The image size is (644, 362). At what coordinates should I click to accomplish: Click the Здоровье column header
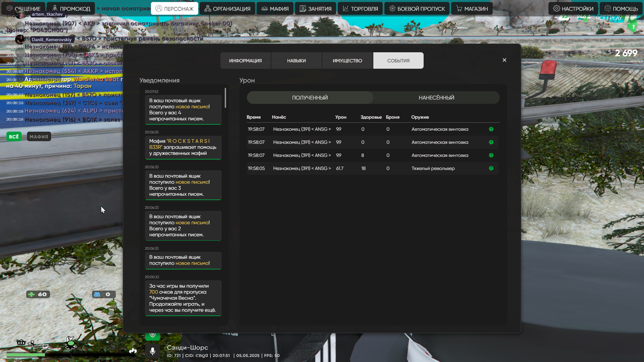pyautogui.click(x=371, y=117)
